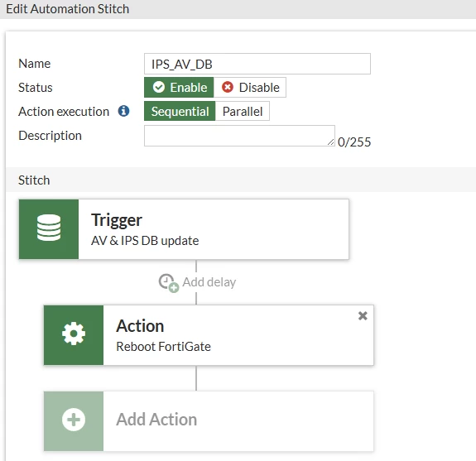This screenshot has height=461, width=476.
Task: Click the Add Action label
Action: pyautogui.click(x=156, y=420)
